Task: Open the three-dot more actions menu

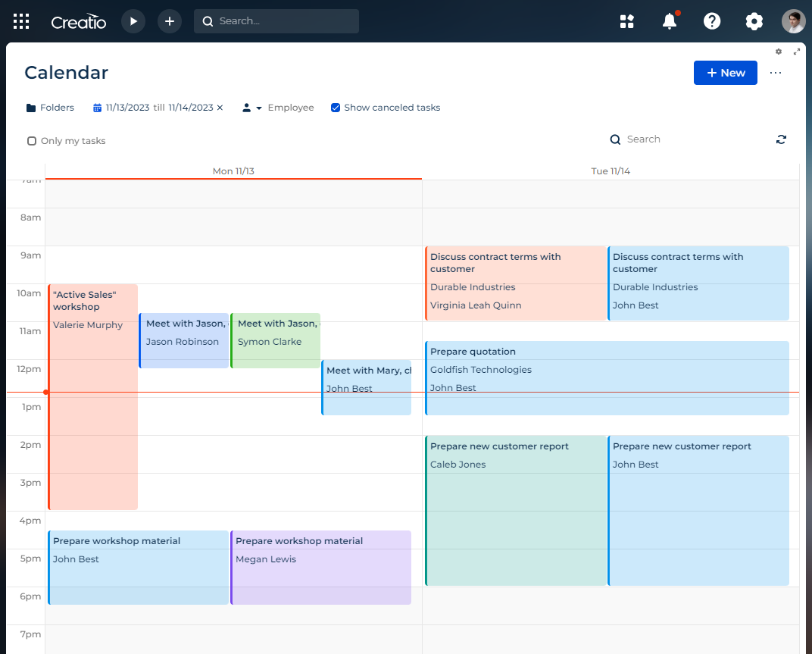Action: (775, 73)
